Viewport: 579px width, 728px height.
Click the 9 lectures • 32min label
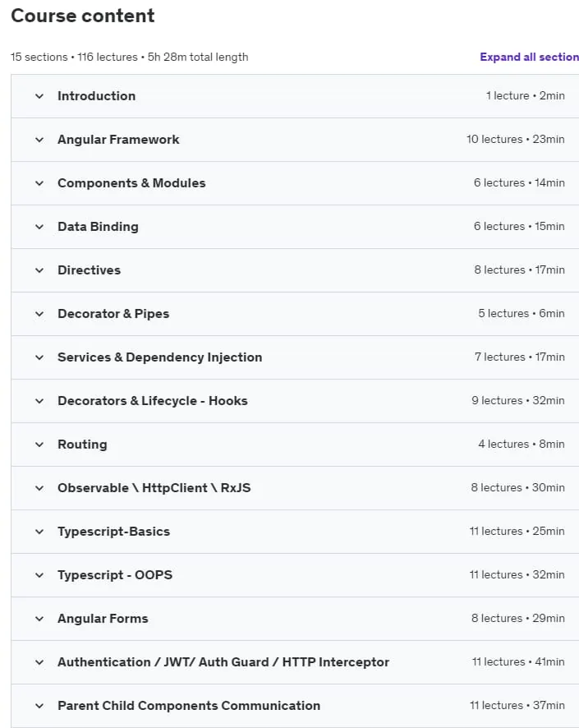[518, 401]
